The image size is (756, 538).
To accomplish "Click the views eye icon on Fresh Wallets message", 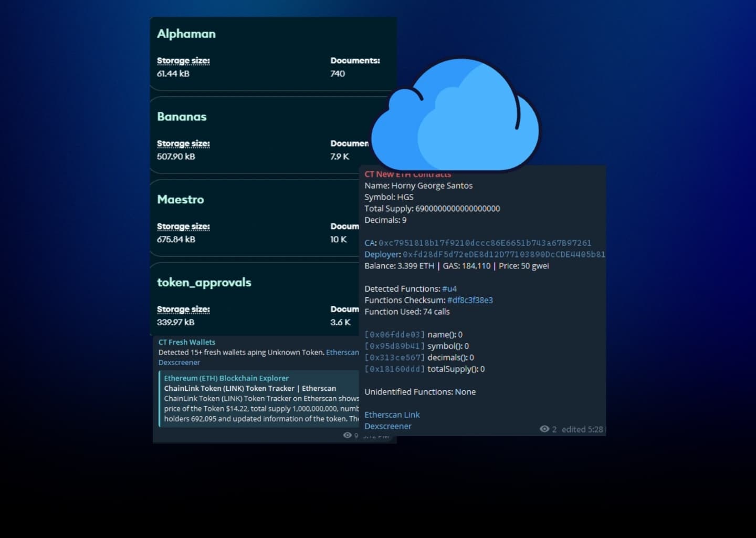I will pyautogui.click(x=347, y=435).
